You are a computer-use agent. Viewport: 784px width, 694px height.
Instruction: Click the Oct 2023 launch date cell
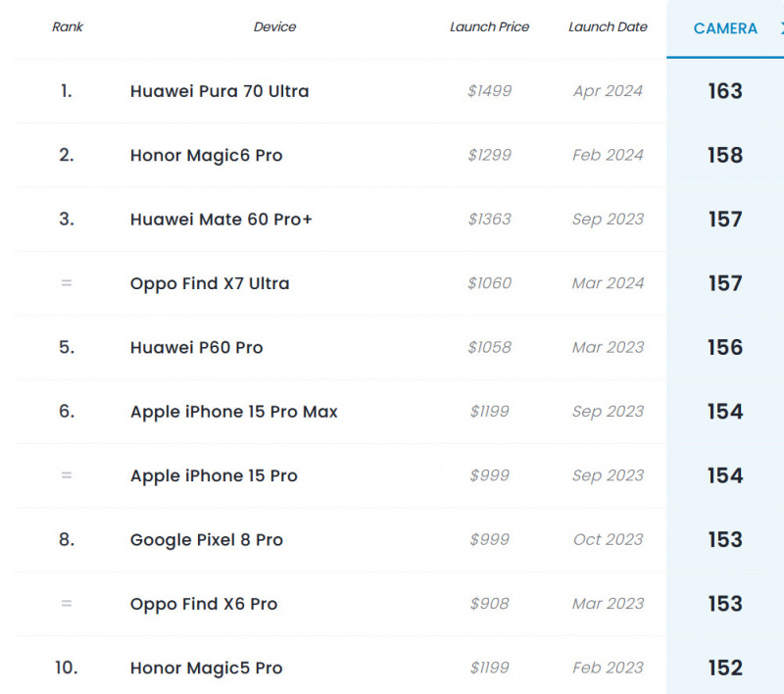pos(608,539)
